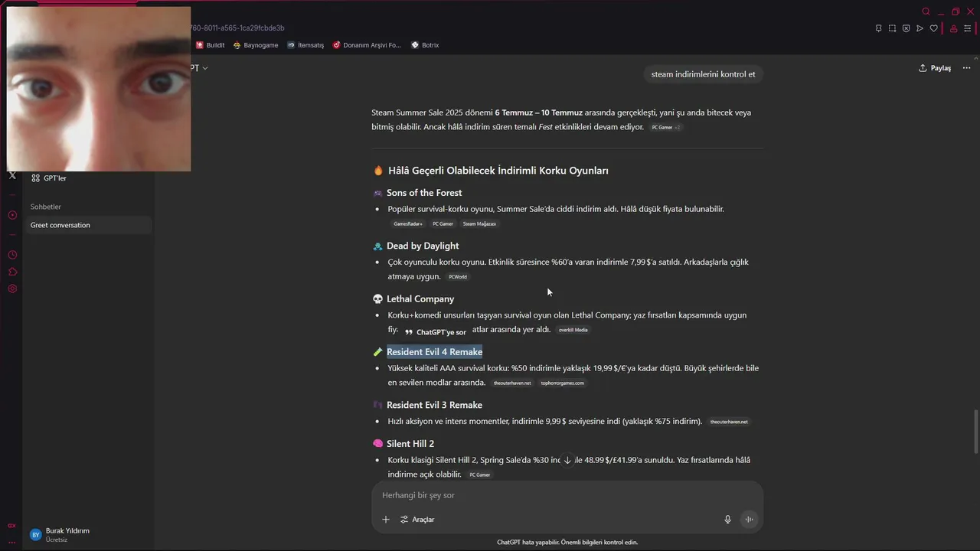This screenshot has width=980, height=551.
Task: Click the plus attach icon in prompt box
Action: pyautogui.click(x=386, y=520)
